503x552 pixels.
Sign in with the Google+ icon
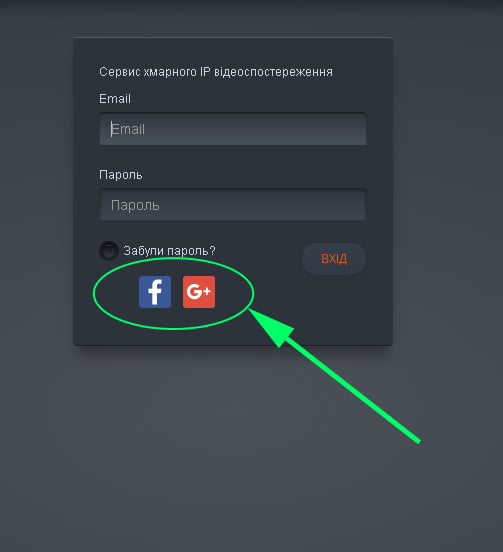pos(199,292)
